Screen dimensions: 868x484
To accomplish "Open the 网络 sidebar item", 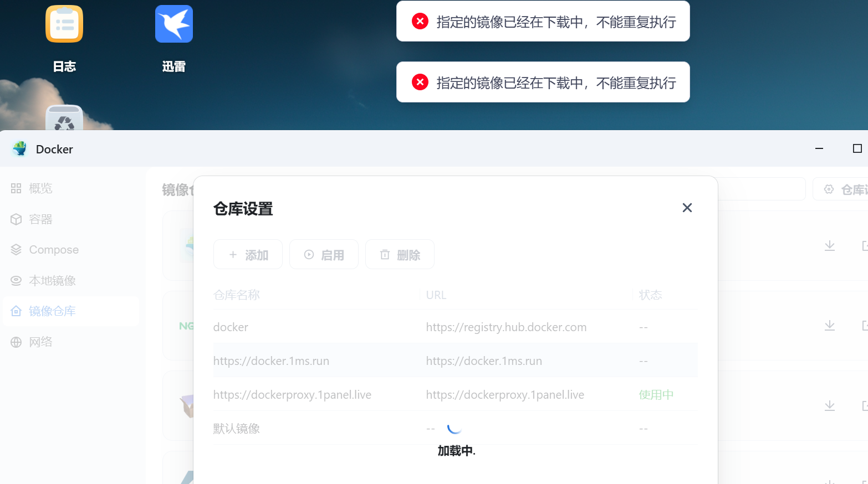I will click(x=70, y=342).
